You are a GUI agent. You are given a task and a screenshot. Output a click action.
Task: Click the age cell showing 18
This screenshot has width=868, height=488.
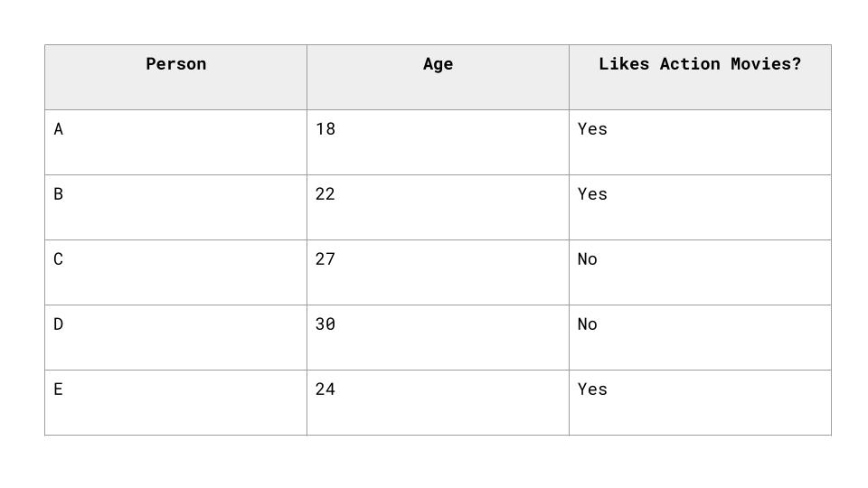click(438, 142)
